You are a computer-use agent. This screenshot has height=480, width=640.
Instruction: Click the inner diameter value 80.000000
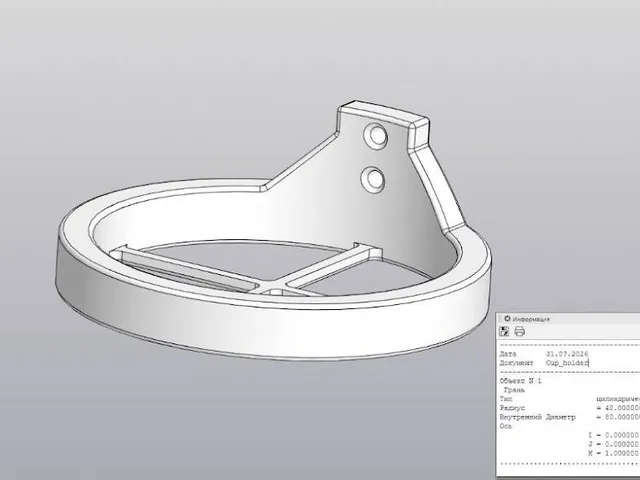(x=621, y=417)
